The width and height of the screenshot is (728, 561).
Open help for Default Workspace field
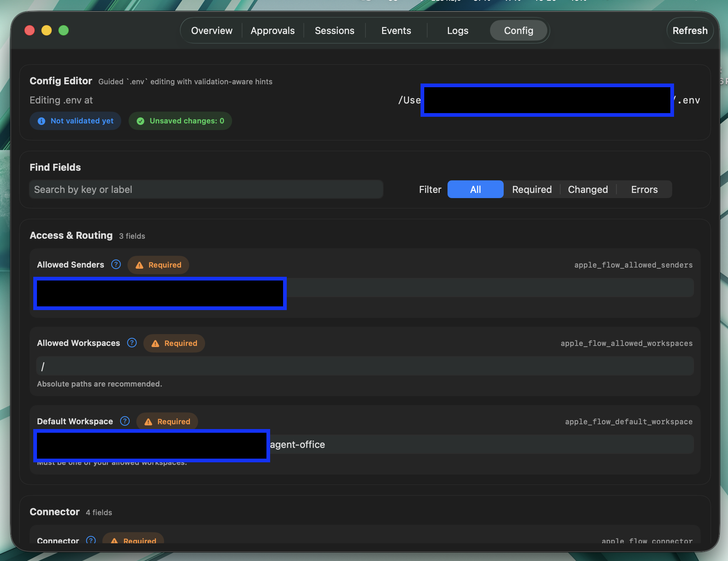point(125,421)
